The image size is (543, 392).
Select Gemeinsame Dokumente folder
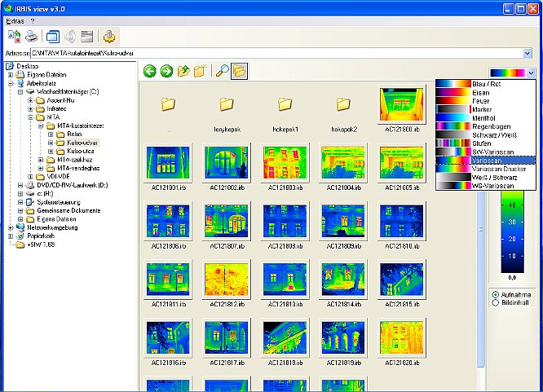(68, 210)
